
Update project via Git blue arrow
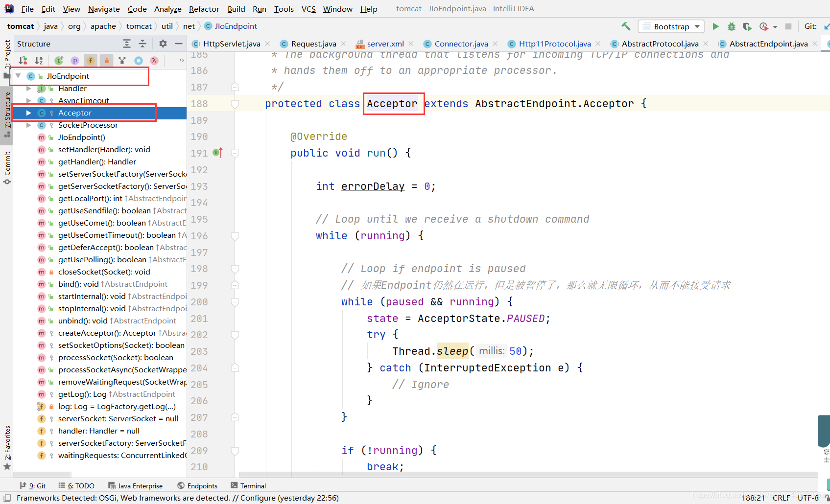[x=827, y=26]
